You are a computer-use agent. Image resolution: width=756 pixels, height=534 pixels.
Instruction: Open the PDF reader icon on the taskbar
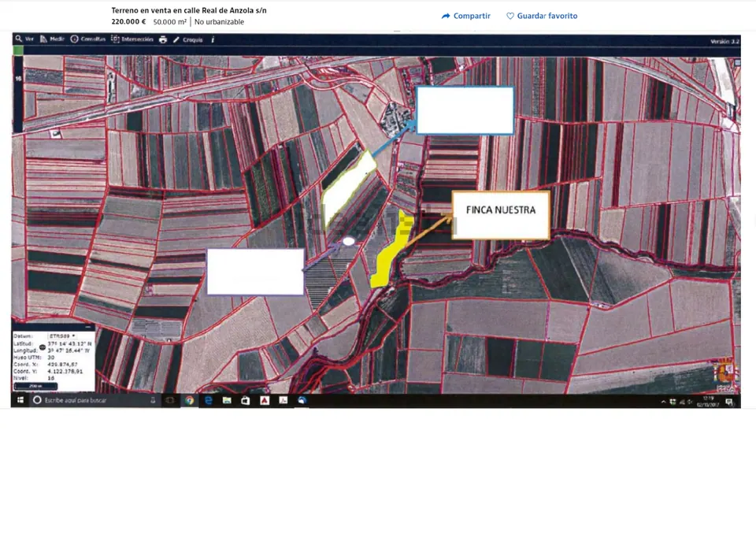click(x=283, y=400)
